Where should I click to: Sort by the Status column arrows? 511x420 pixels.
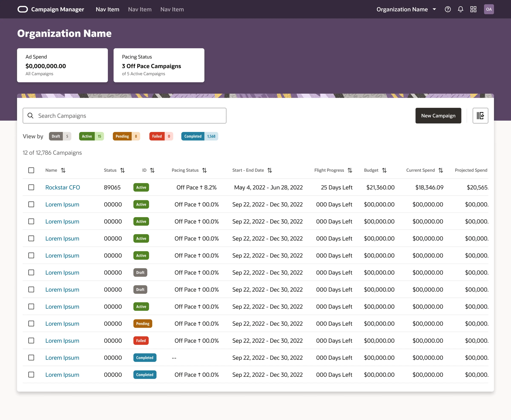(x=122, y=170)
